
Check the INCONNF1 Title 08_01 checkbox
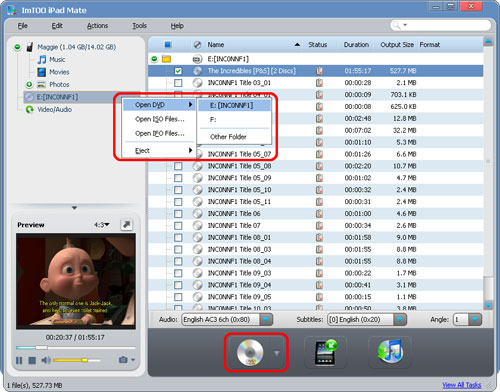tap(178, 238)
